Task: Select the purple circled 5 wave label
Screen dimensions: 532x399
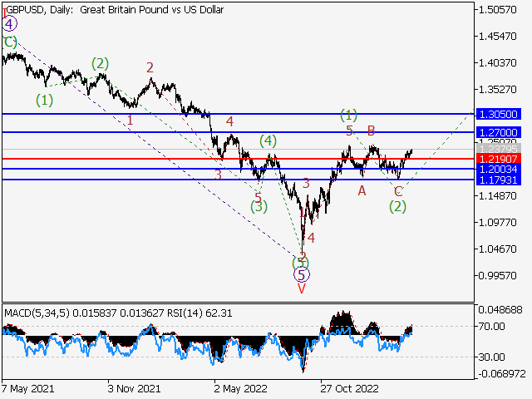Action: pos(301,275)
